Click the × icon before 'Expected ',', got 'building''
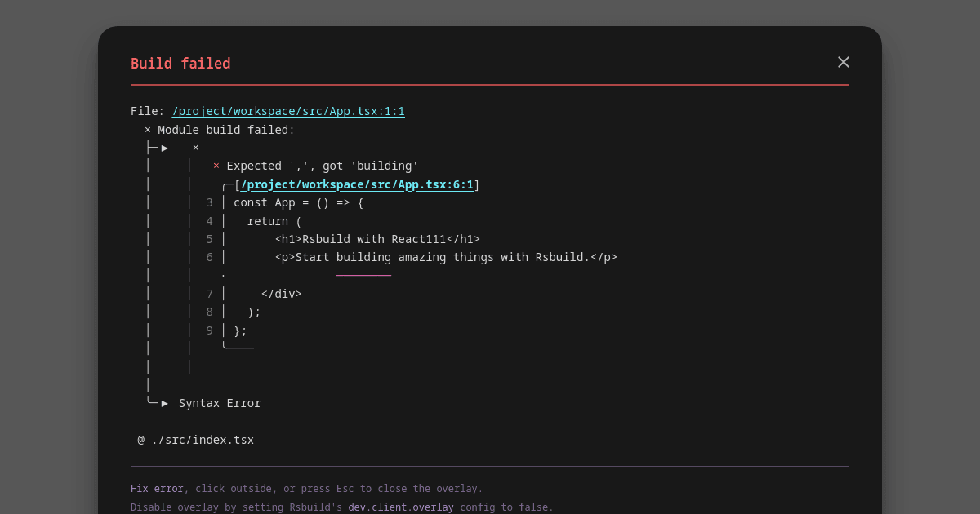 pyautogui.click(x=216, y=166)
